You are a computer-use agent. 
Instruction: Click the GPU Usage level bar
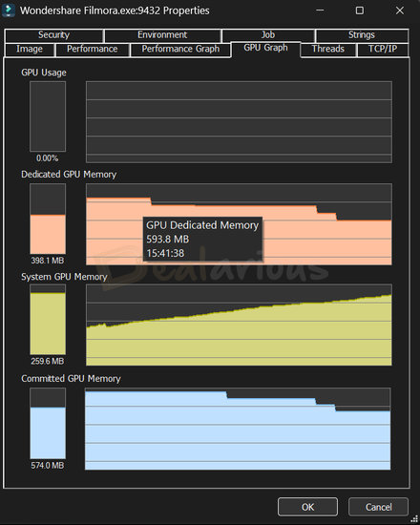(x=48, y=116)
